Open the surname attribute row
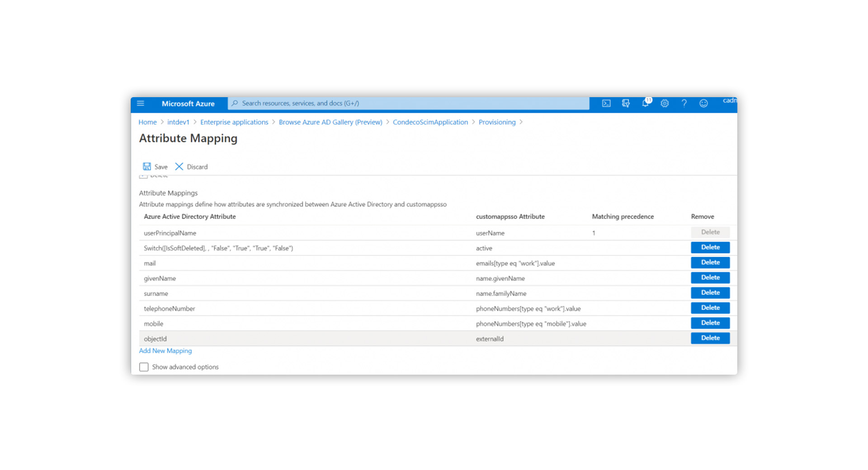868x470 pixels. pyautogui.click(x=156, y=294)
